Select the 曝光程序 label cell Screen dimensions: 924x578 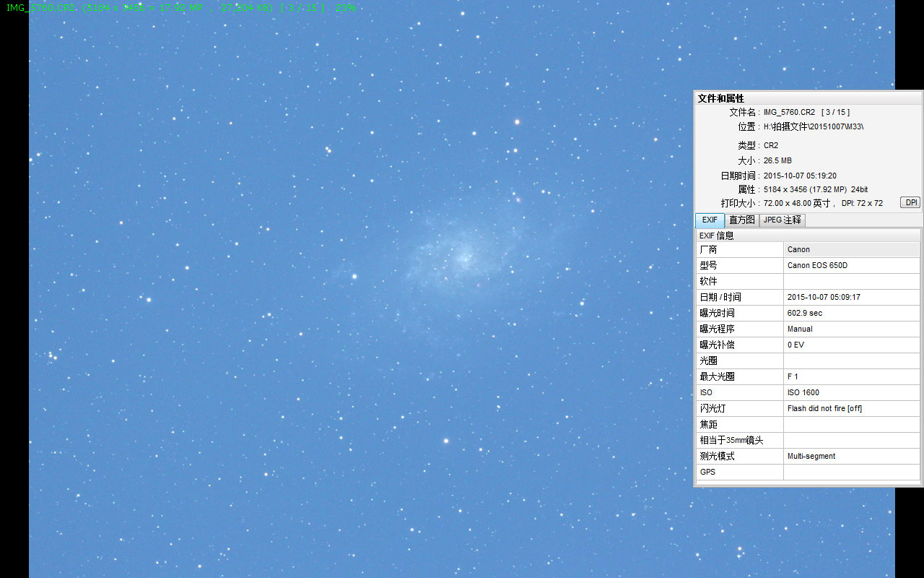740,329
